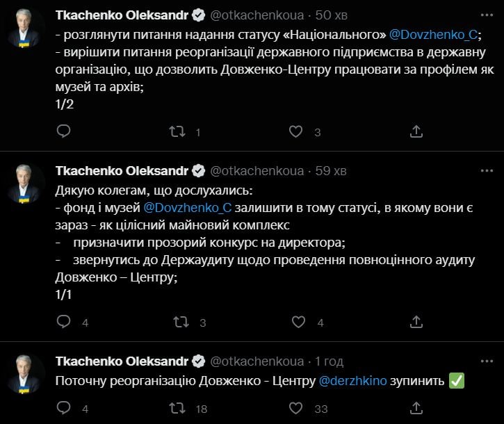Viewport: 504px width, 424px height.
Task: Reply to the 50 хв tweet
Action: (63, 131)
